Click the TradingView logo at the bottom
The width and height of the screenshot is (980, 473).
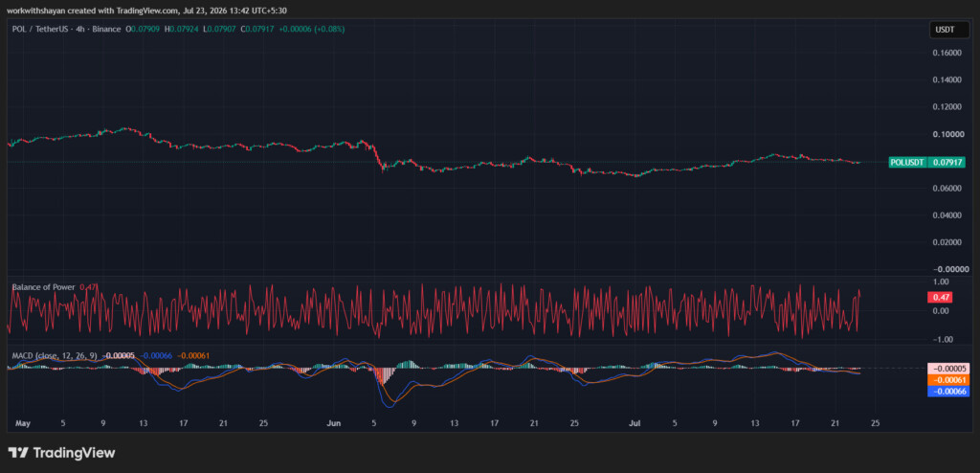point(61,452)
